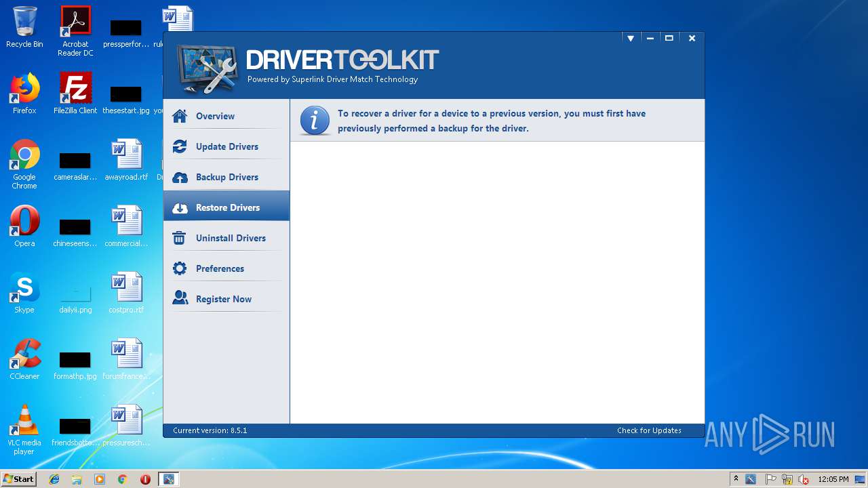
Task: Click the network tray icon
Action: click(787, 479)
